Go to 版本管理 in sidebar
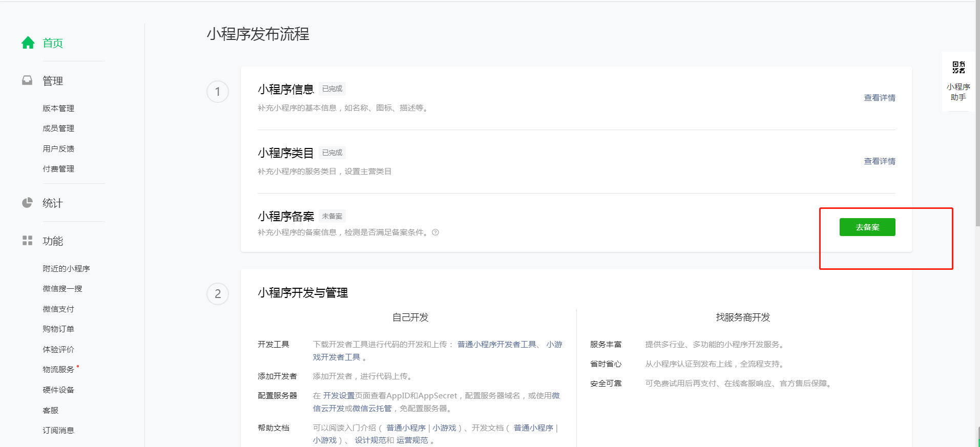The image size is (980, 447). click(x=58, y=109)
